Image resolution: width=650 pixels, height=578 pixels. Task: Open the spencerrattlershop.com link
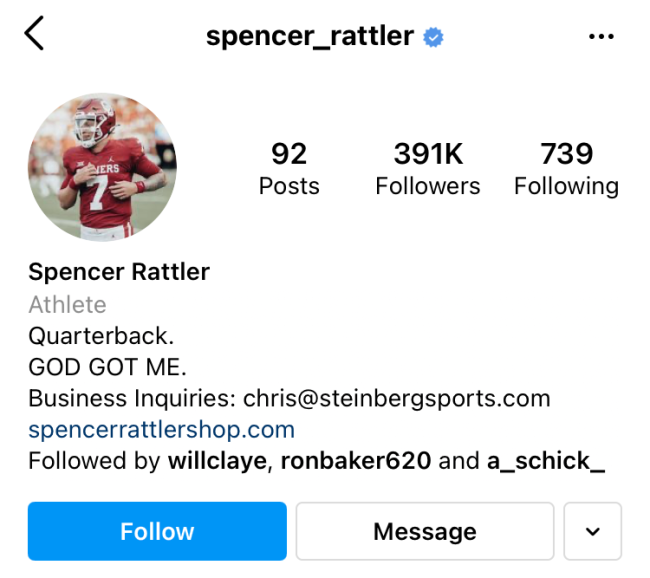(x=161, y=430)
